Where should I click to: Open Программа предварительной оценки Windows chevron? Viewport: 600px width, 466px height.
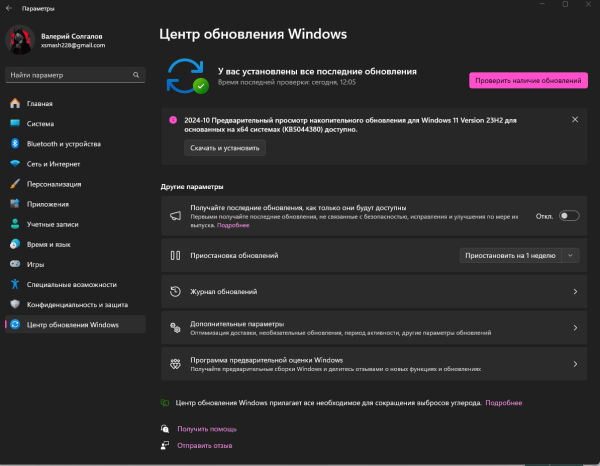575,364
